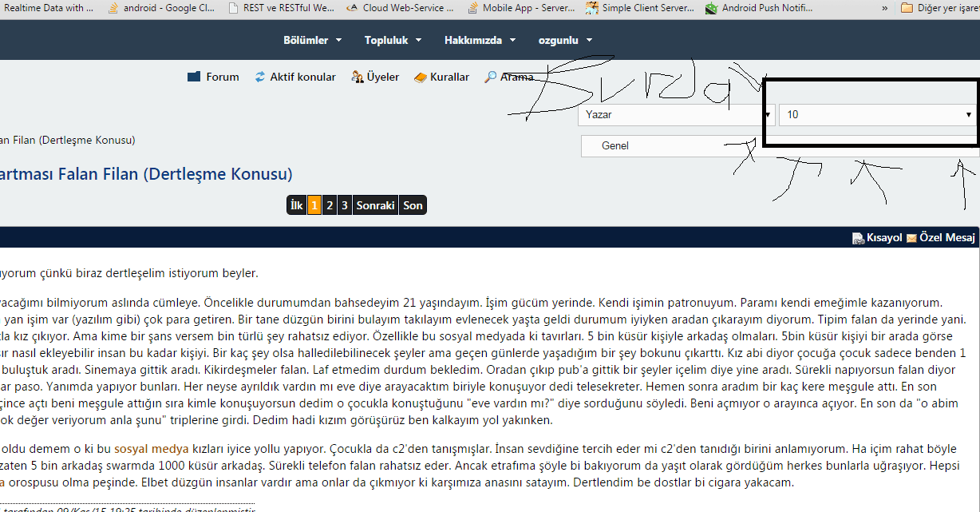
Task: Click the Sonraki pagination button
Action: pyautogui.click(x=376, y=205)
